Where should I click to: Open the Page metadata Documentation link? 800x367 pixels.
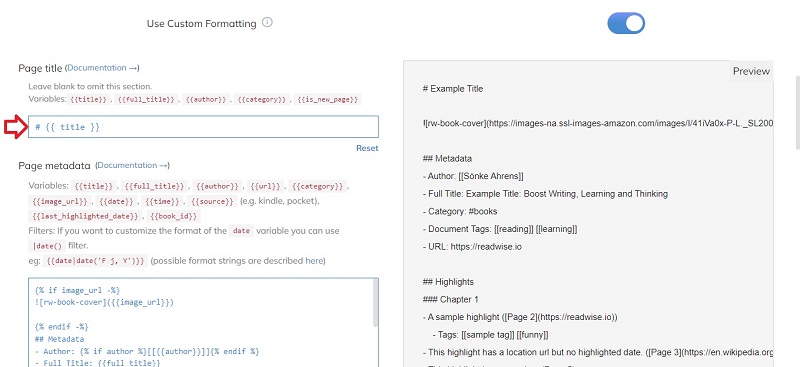point(133,165)
